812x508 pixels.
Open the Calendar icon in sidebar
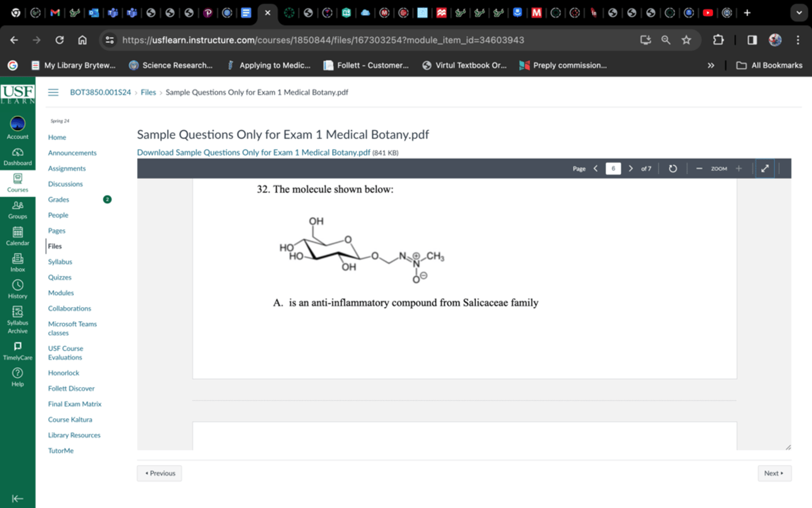point(17,236)
